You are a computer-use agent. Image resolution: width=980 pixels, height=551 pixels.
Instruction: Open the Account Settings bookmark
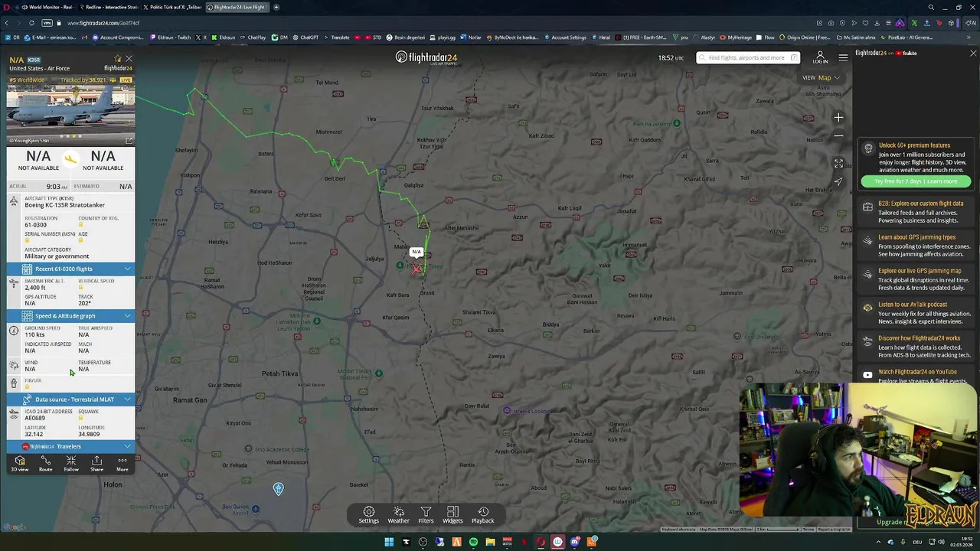(x=565, y=37)
